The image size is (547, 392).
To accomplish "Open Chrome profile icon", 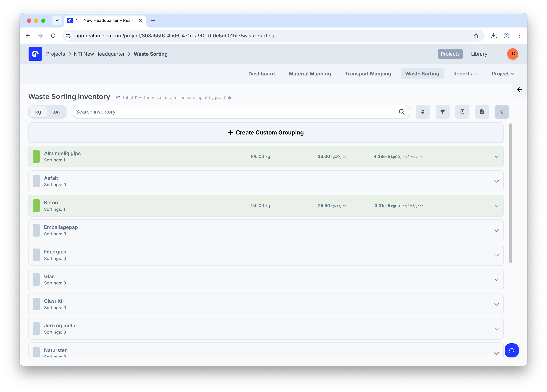I will tap(506, 36).
